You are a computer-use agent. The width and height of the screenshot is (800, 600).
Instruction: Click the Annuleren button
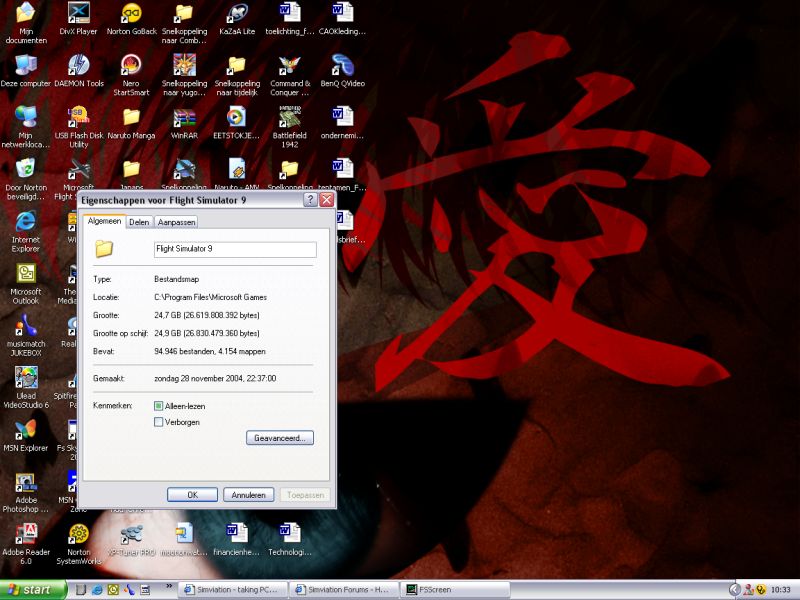tap(247, 495)
